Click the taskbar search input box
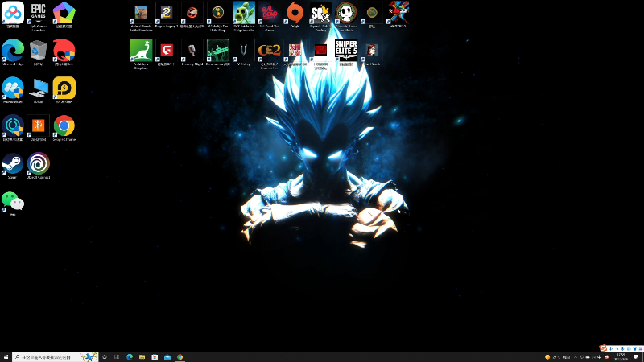This screenshot has height=362, width=644. click(x=55, y=357)
